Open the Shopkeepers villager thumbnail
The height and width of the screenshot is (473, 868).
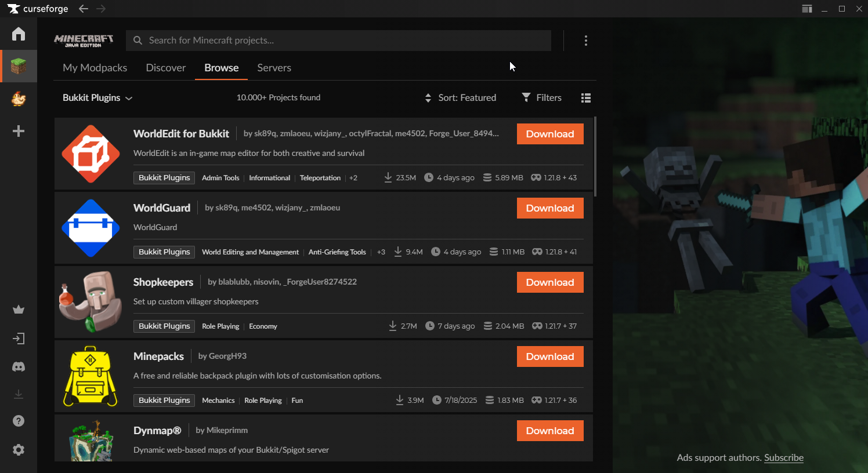coord(91,302)
